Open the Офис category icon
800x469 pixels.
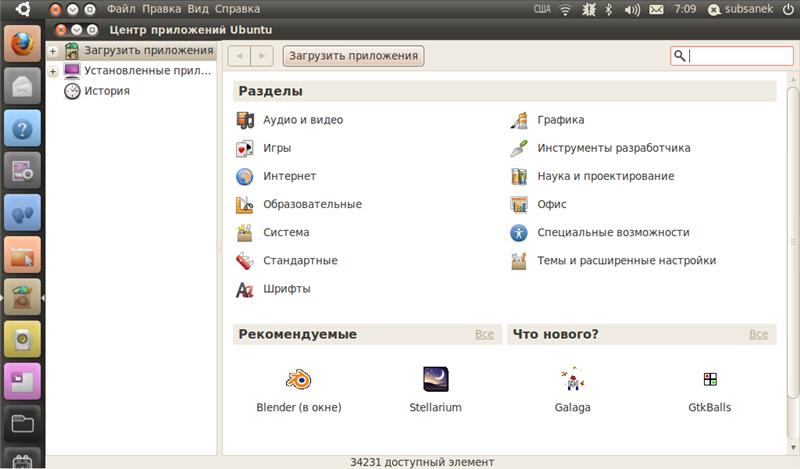tap(519, 204)
